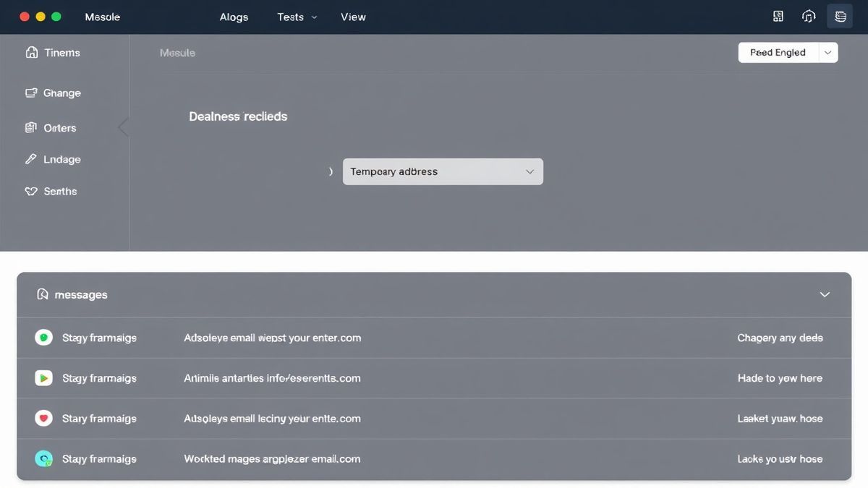Viewport: 868px width, 488px height.
Task: Click the Senths heart icon
Action: click(31, 192)
